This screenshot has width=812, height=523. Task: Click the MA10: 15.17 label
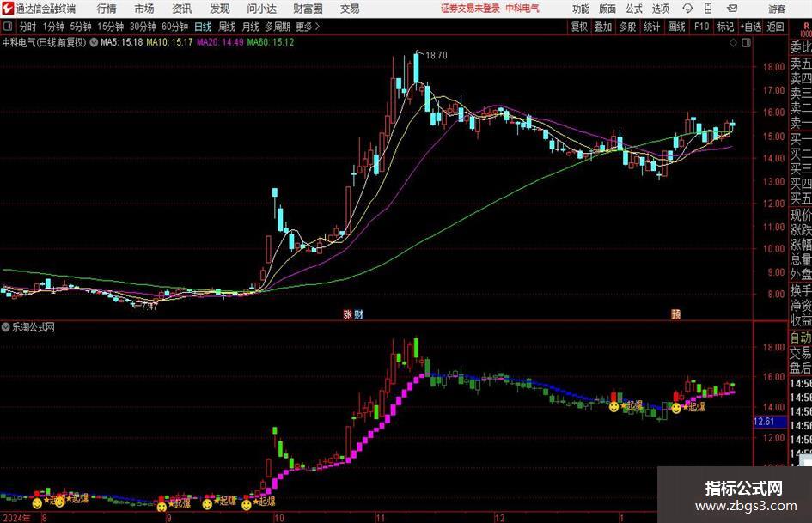(x=169, y=42)
